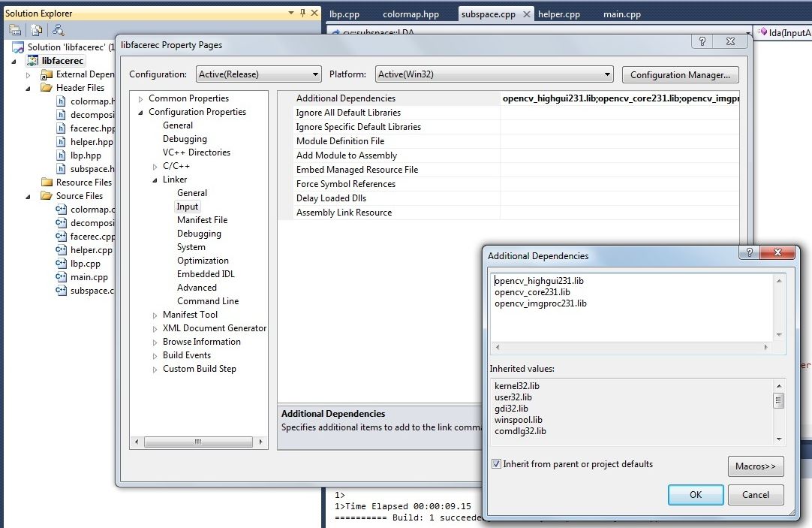Collapse the Source Files folder
812x528 pixels.
tap(28, 196)
